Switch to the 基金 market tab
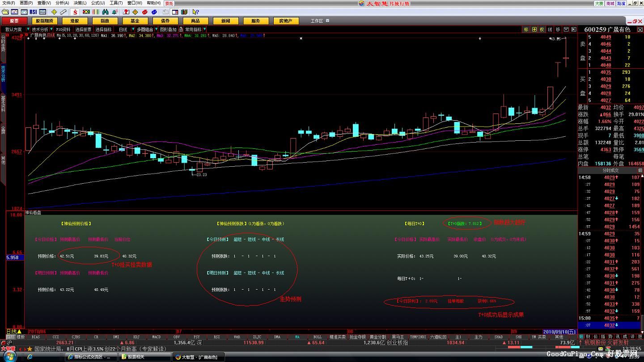644x362 pixels. coord(135,21)
